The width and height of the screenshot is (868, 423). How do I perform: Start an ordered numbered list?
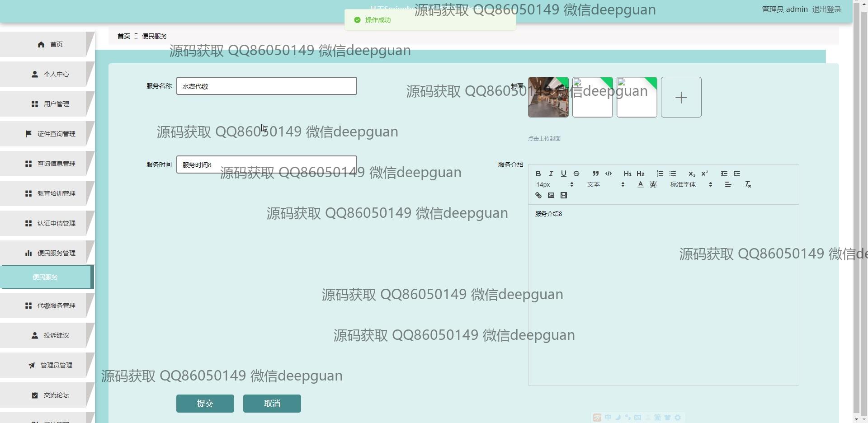660,174
